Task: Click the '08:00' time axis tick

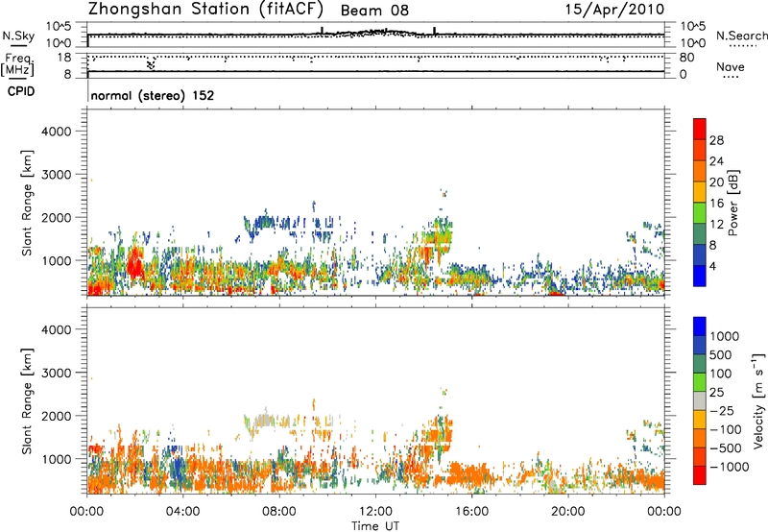Action: pos(279,512)
